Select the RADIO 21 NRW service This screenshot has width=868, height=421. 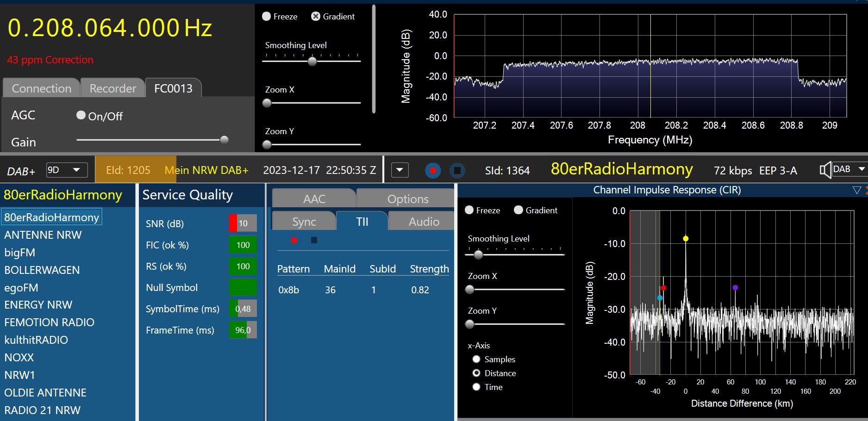pos(43,410)
